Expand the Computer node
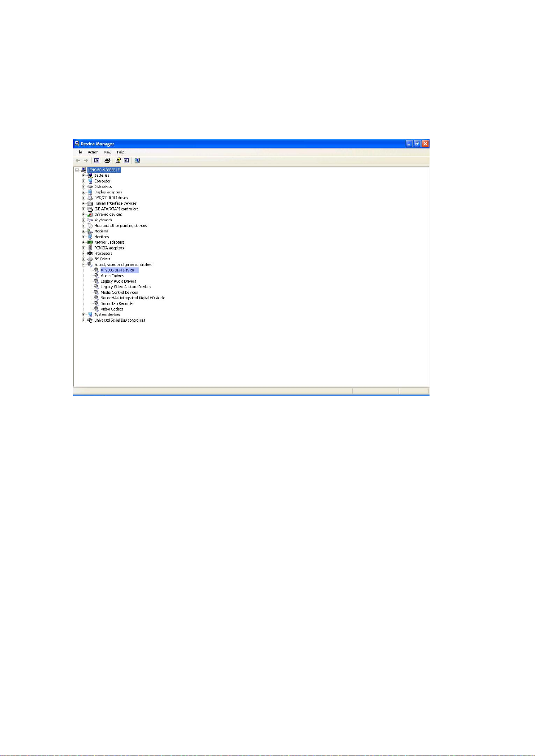 coord(83,181)
